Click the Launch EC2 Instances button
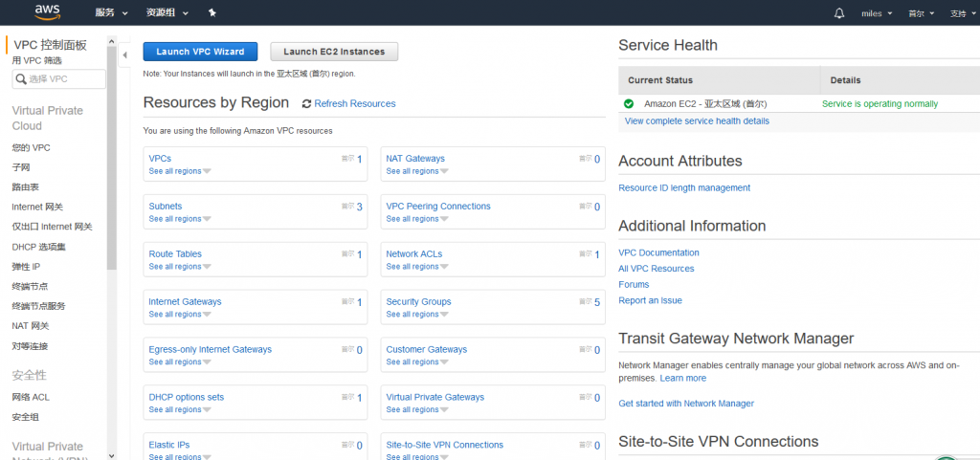980x460 pixels. pos(334,52)
